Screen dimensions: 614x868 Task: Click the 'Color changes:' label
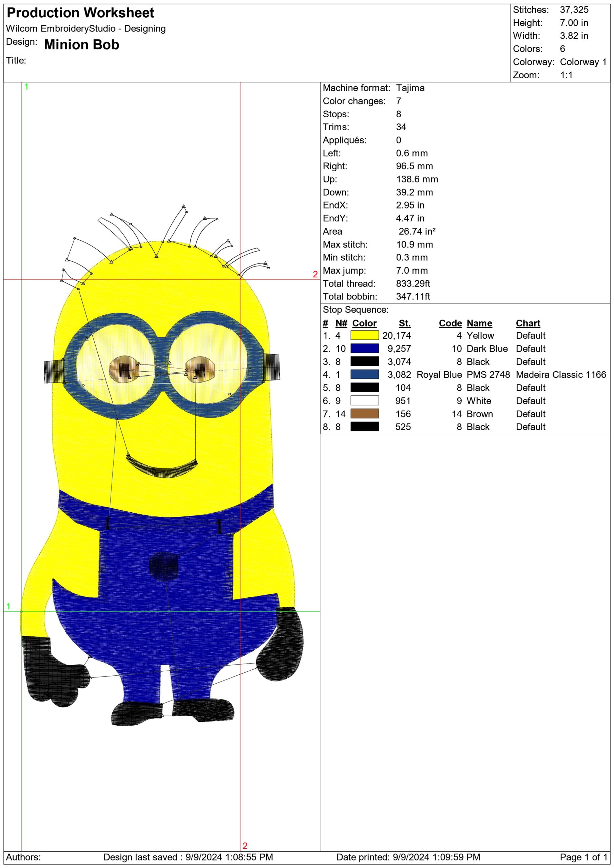pyautogui.click(x=354, y=101)
